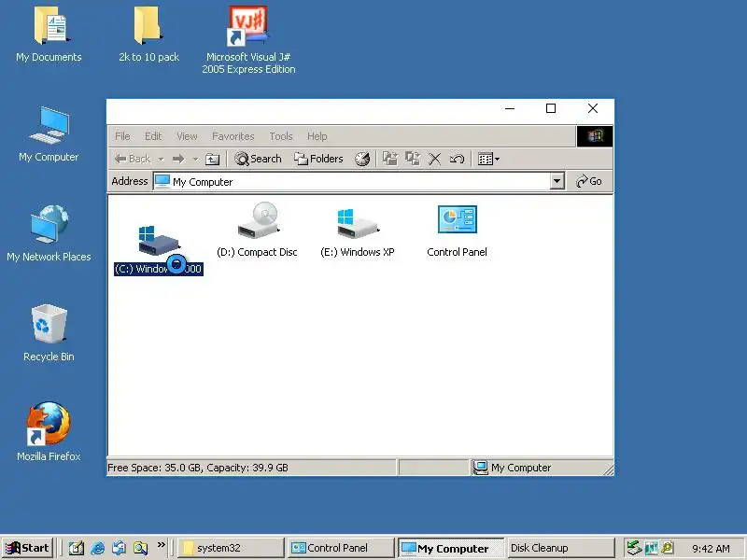The height and width of the screenshot is (560, 747).
Task: Click the My Documents desktop icon
Action: [x=49, y=35]
